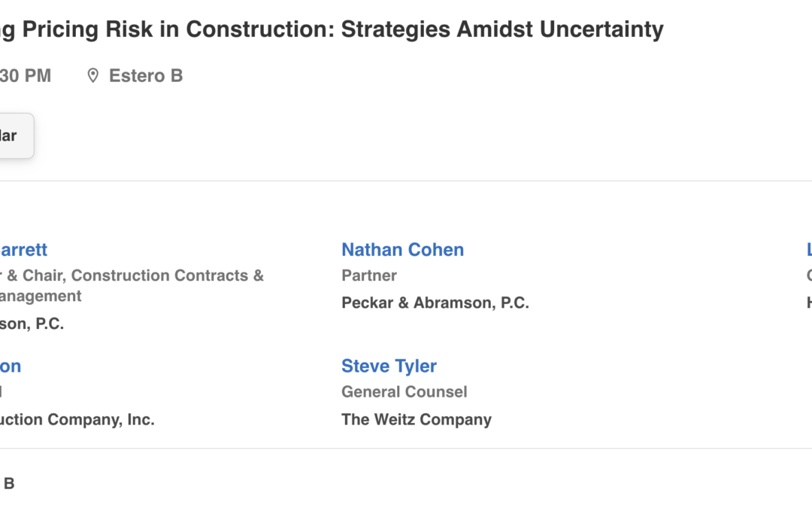Click the Pricing Risk in Construction session title

[332, 29]
